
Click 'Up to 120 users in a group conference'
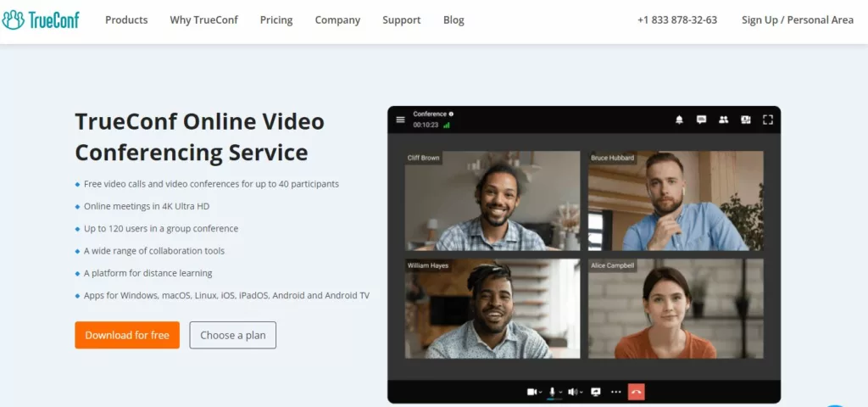click(x=161, y=228)
